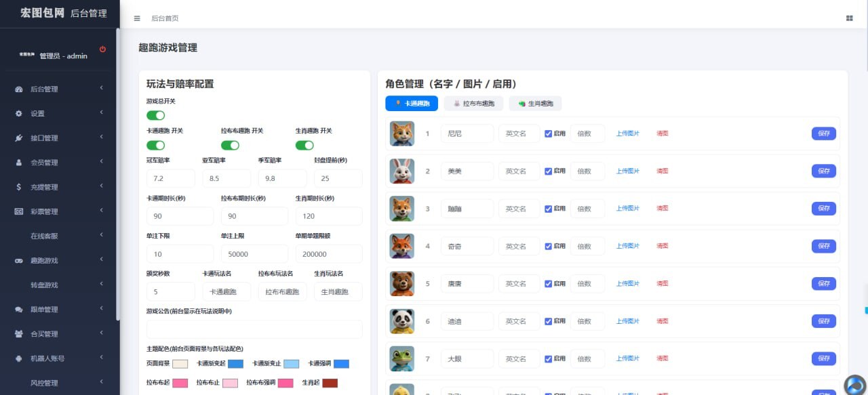
Task: Click the cat avatar image for 尼尼
Action: point(402,133)
